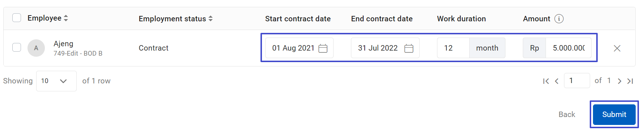Jump to the last page
644x130 pixels.
(630, 81)
